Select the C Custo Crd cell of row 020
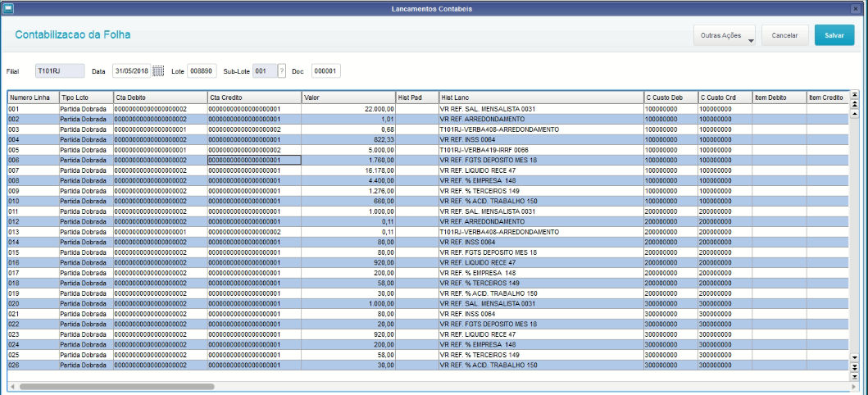 pos(725,303)
